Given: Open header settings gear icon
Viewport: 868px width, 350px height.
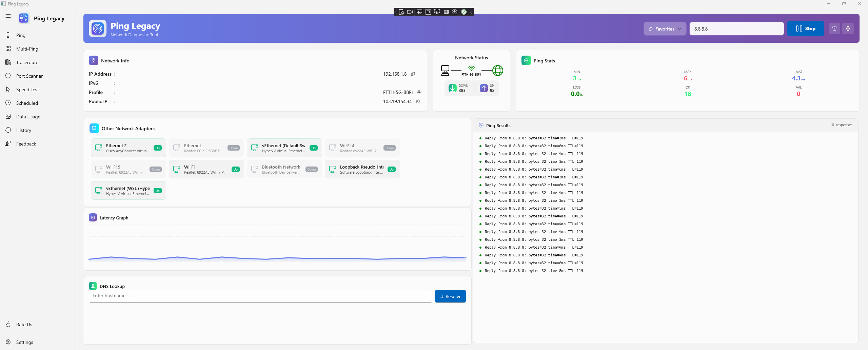Looking at the screenshot, I should 848,28.
